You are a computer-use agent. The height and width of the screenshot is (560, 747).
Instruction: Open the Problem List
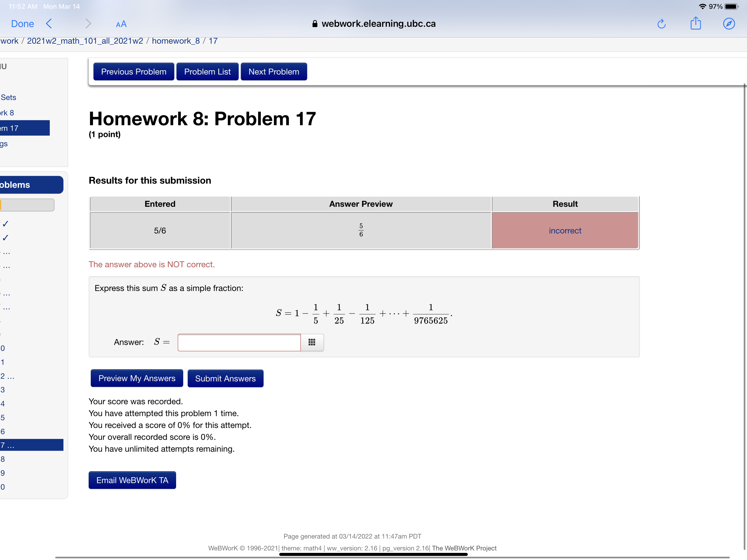[x=207, y=72]
